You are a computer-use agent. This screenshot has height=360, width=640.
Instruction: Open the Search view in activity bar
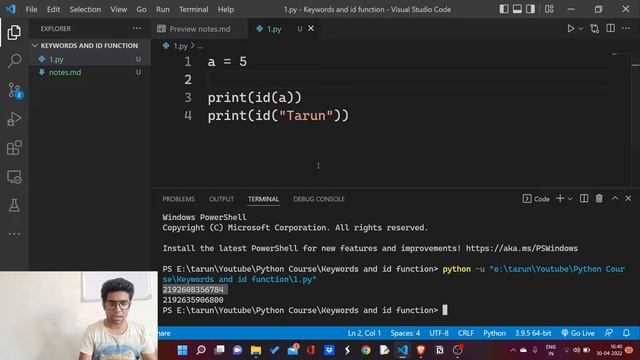14,61
